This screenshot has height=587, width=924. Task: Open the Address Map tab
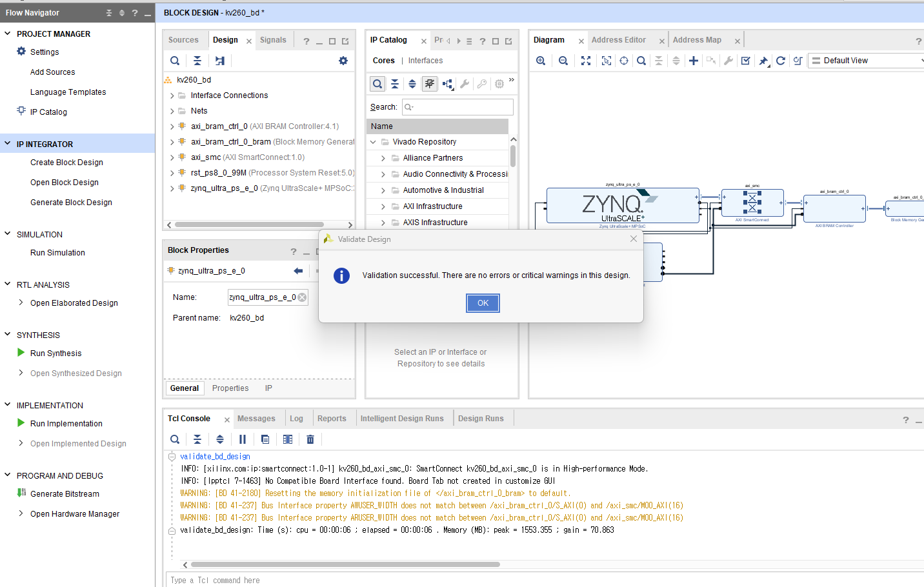click(697, 40)
